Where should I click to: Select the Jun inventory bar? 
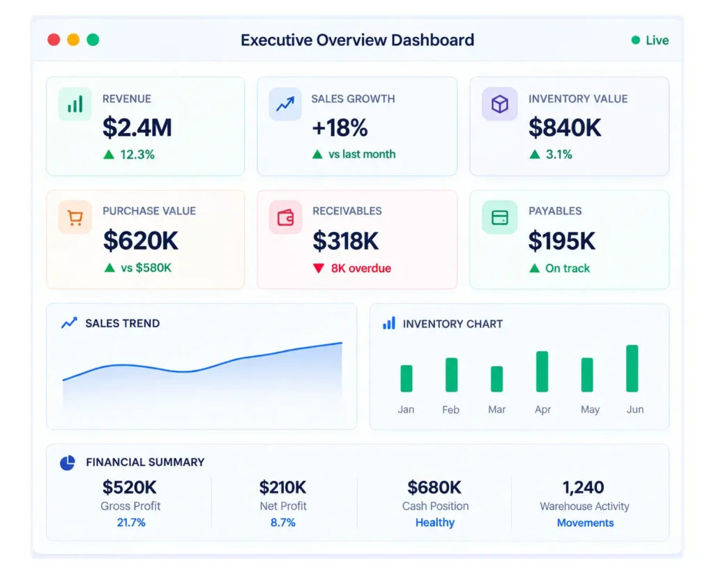632,368
